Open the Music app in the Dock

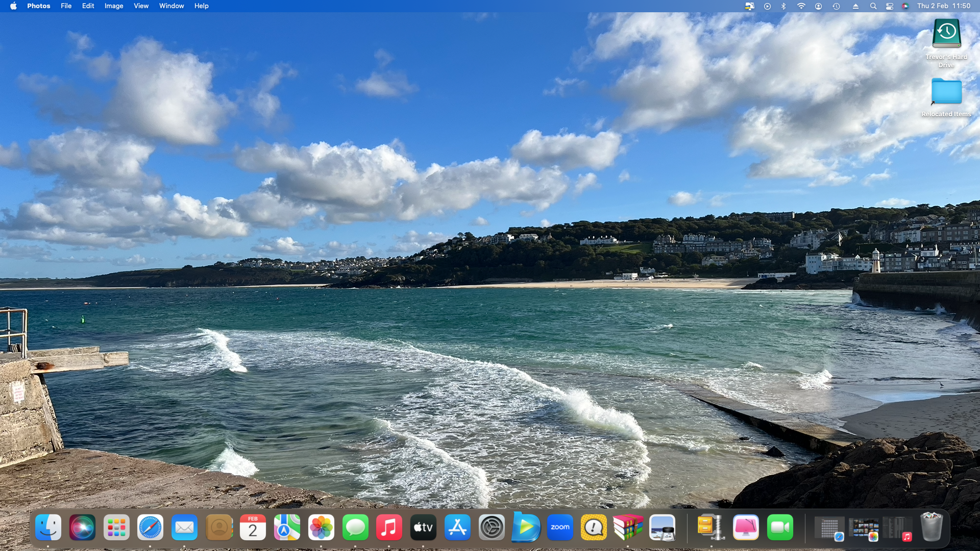(x=389, y=528)
